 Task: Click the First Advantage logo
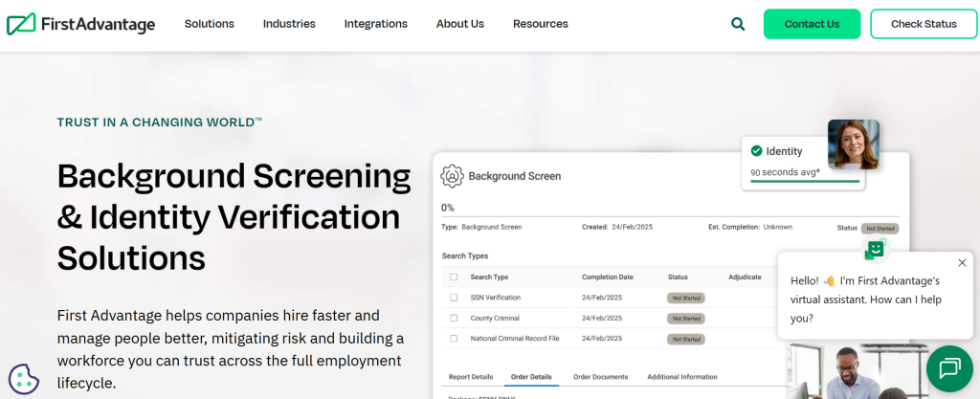(80, 24)
